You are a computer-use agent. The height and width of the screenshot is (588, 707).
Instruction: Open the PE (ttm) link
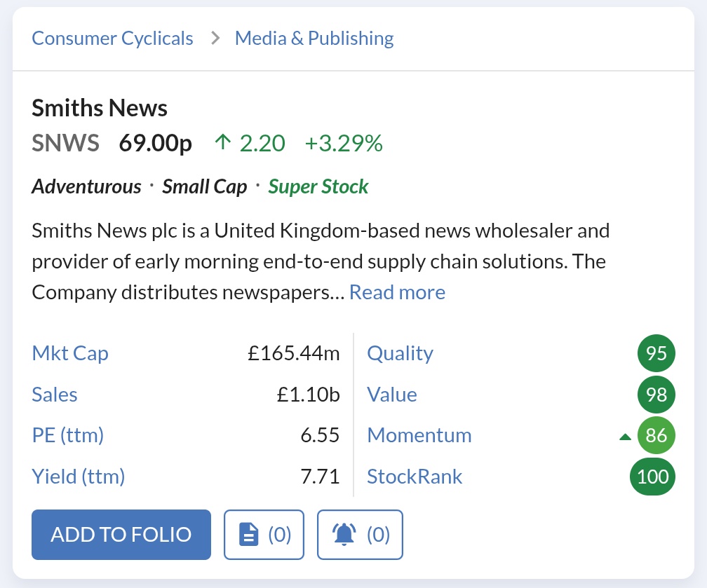coord(68,435)
